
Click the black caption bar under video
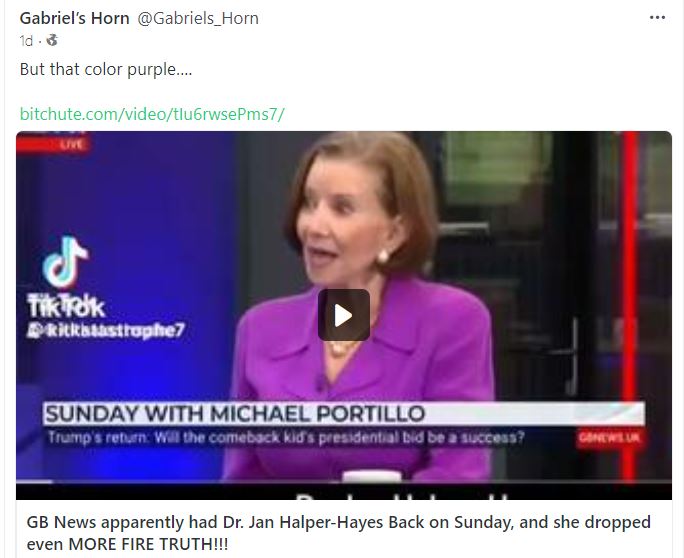tap(344, 491)
